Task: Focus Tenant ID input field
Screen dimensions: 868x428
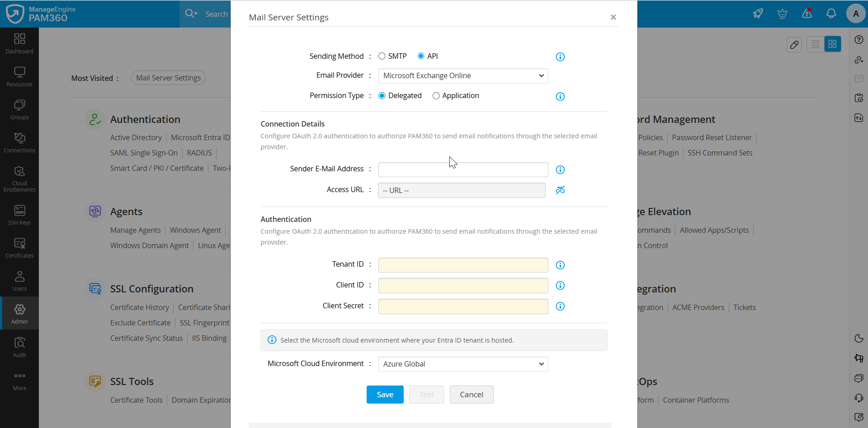Action: (463, 265)
